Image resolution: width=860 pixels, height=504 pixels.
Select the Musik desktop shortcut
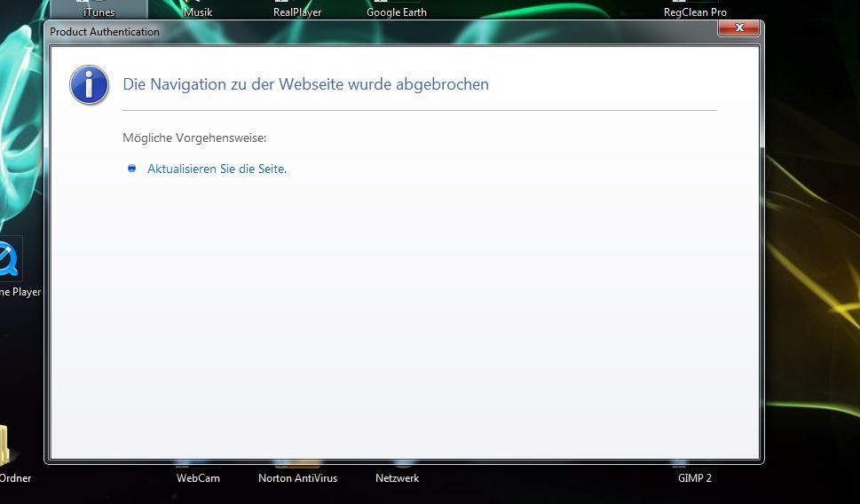pyautogui.click(x=198, y=11)
